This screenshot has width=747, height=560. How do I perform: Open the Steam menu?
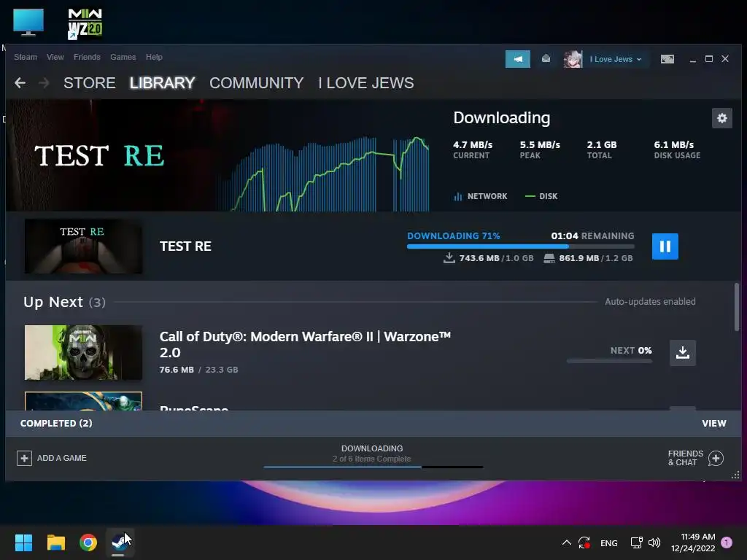tap(26, 57)
